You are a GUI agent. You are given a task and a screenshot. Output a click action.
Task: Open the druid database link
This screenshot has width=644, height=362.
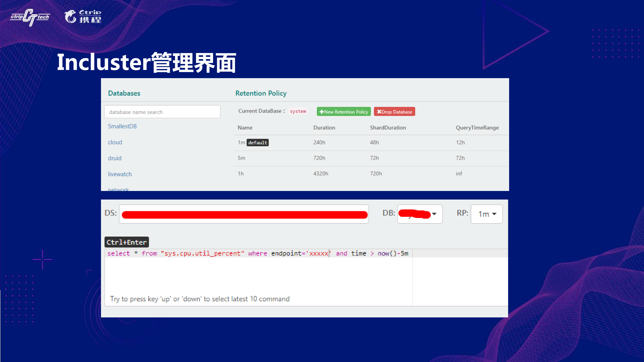pyautogui.click(x=115, y=158)
